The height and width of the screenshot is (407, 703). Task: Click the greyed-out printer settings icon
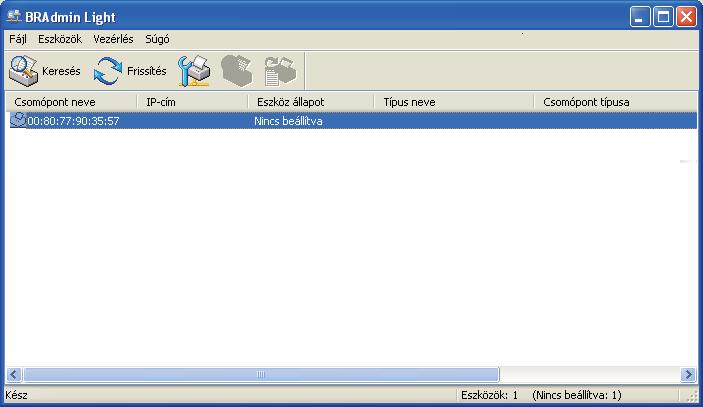point(237,71)
